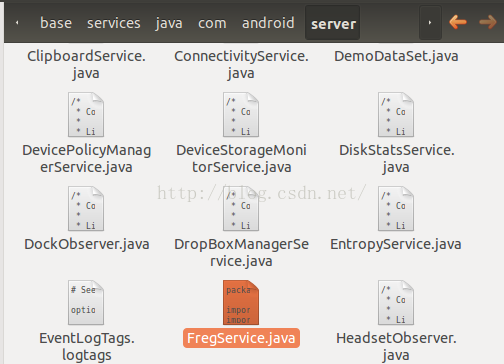
Task: Expand the path bar with its left arrow
Action: click(17, 23)
